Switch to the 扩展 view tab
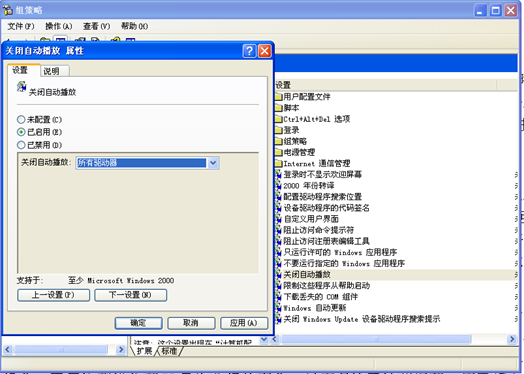Viewport: 524px width, 374px height. point(144,351)
